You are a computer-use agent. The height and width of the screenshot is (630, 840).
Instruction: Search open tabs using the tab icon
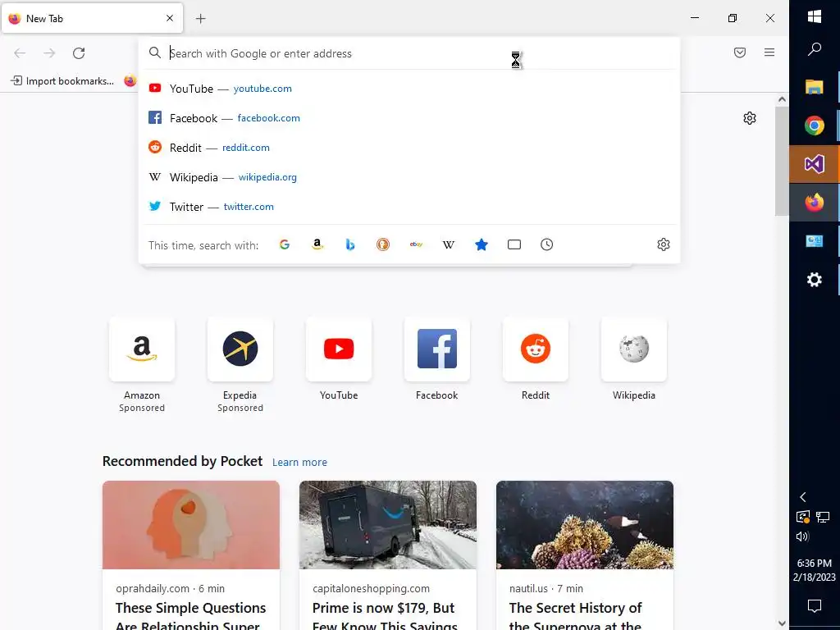514,244
